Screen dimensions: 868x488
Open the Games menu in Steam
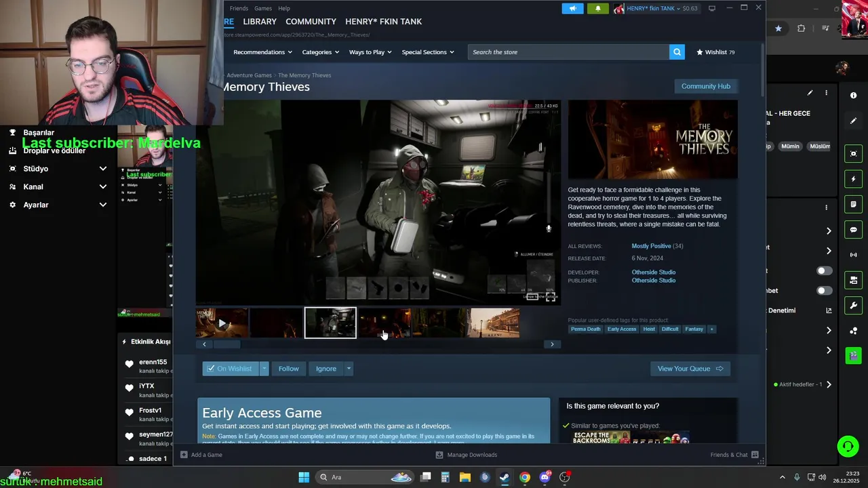click(x=263, y=8)
